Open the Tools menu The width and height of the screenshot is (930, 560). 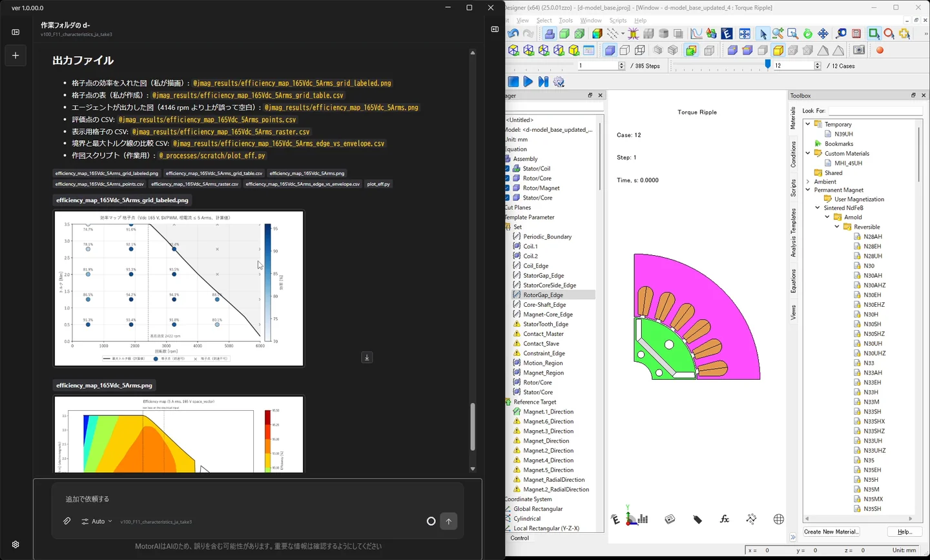coord(566,21)
